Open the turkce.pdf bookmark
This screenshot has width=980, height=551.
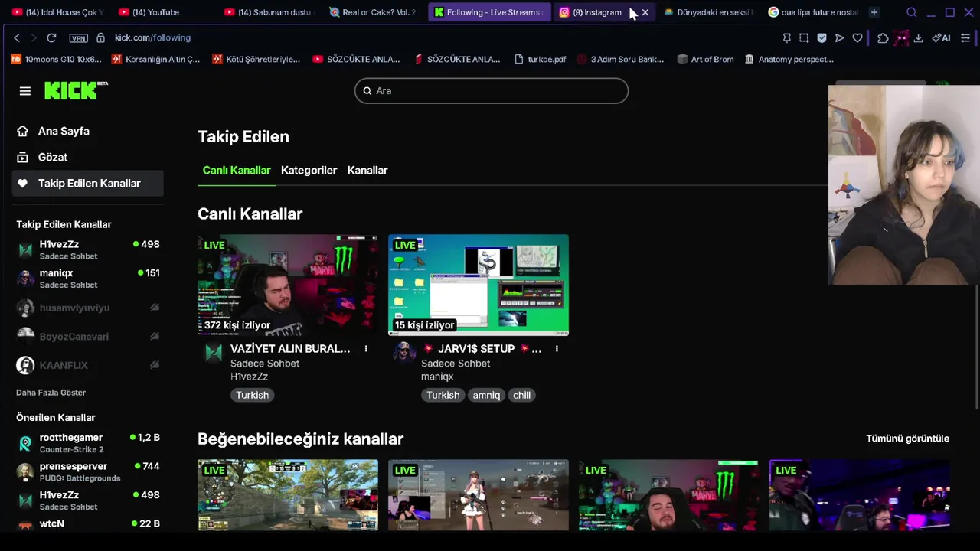540,59
